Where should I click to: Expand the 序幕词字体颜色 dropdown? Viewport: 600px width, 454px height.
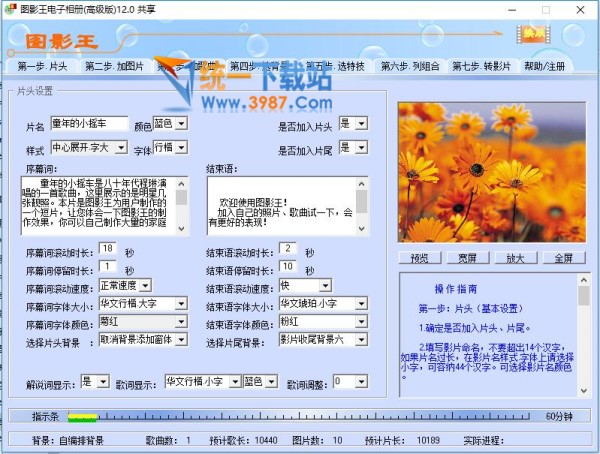coord(180,322)
